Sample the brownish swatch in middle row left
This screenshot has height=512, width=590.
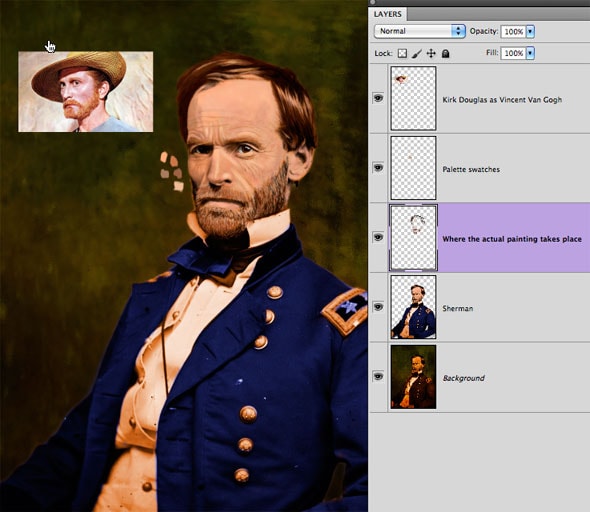(x=165, y=173)
